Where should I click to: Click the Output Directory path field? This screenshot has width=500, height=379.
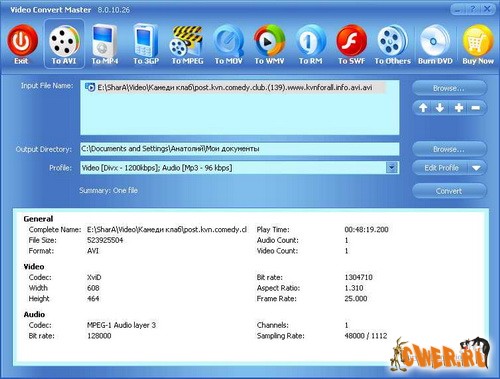click(x=240, y=149)
